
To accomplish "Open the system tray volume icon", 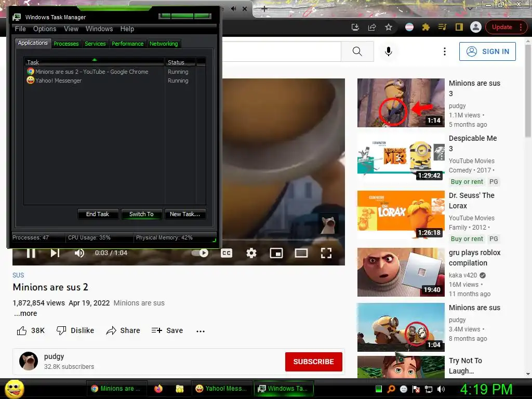I will tap(441, 389).
